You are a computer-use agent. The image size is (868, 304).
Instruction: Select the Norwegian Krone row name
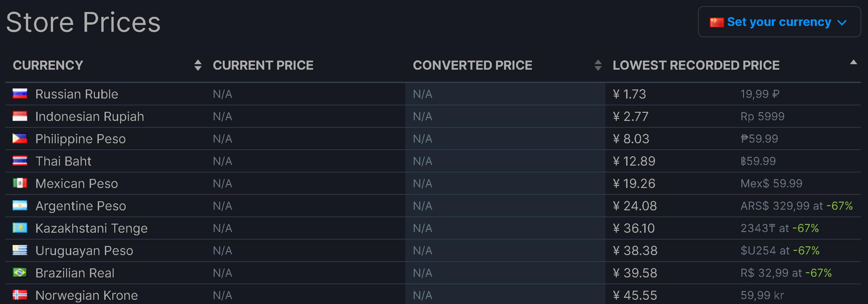coord(86,295)
